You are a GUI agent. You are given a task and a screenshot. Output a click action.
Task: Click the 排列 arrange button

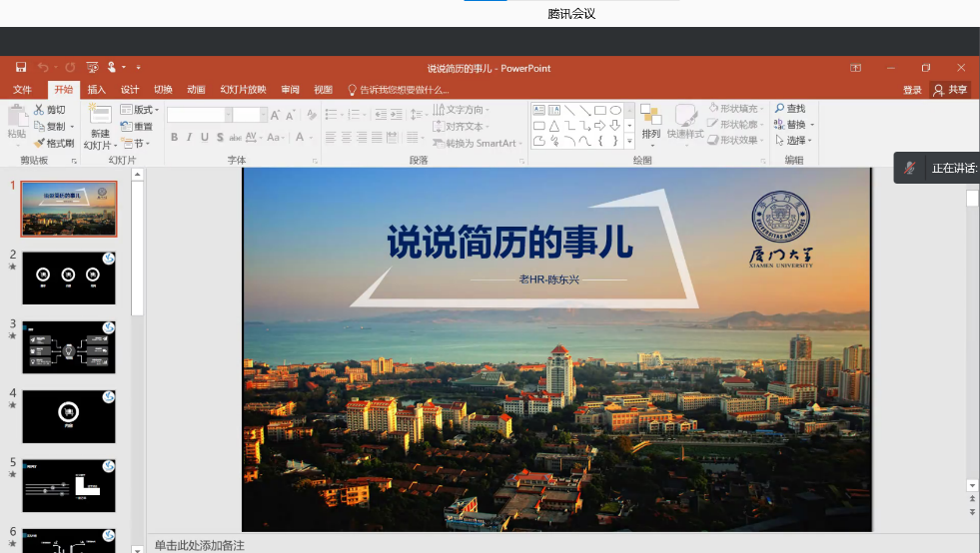click(650, 123)
